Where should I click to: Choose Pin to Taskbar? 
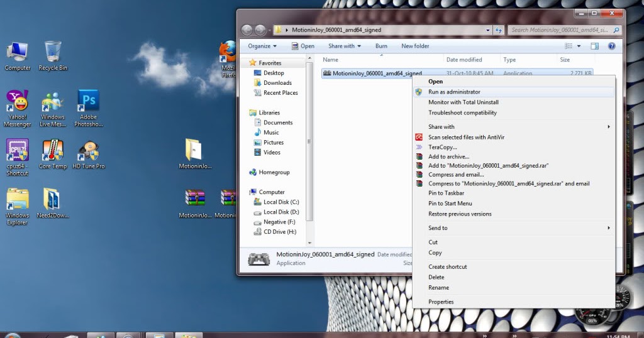514,193
